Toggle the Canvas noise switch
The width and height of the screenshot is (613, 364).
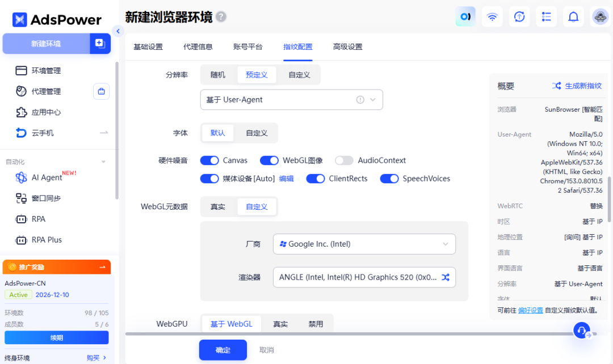(x=209, y=160)
